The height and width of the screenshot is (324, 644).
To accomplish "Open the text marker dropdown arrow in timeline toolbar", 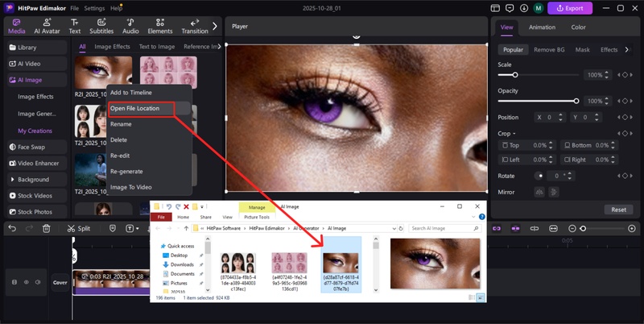I will (137, 229).
